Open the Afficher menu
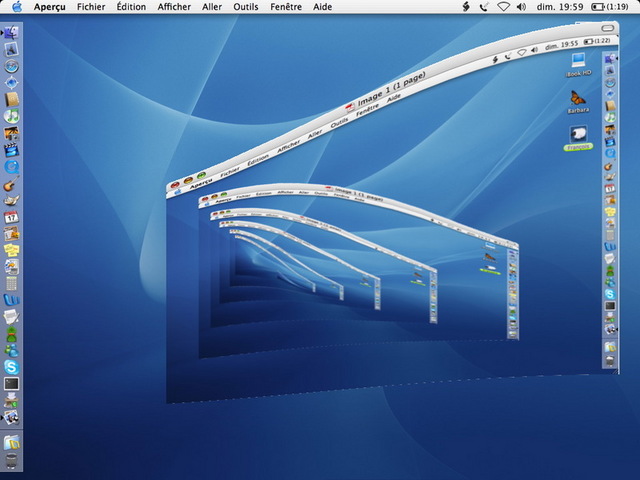Screen dimensions: 640x480 (174, 7)
